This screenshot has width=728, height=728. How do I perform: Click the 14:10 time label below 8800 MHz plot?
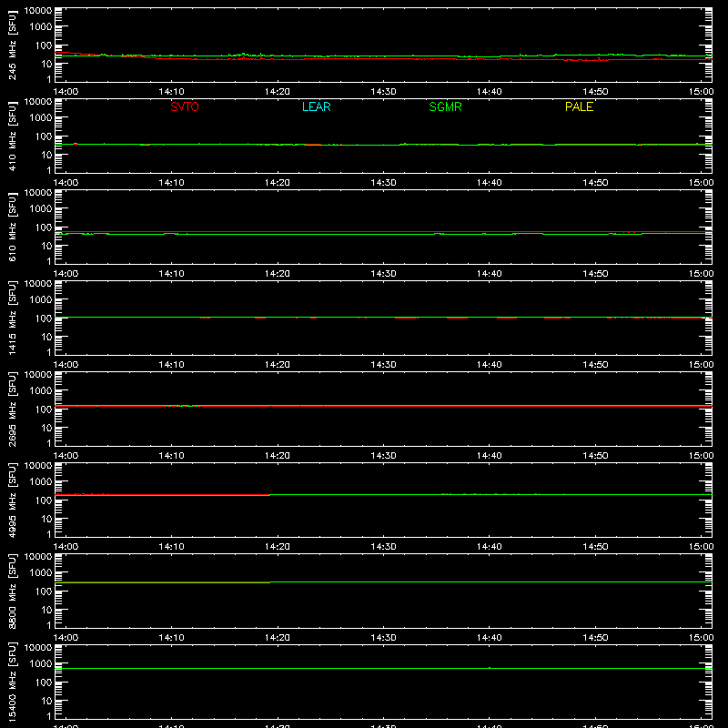[171, 638]
